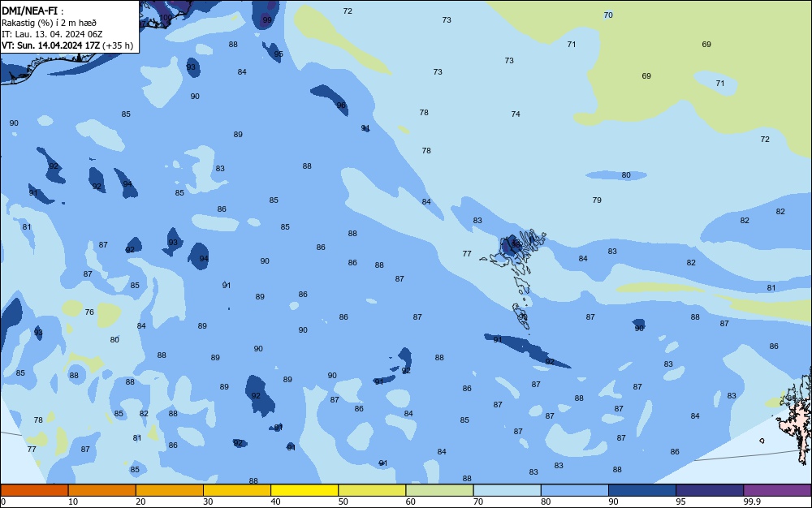Viewport: 812px width, 508px height.
Task: Click the "DMI/NEA-FI :" title text
Action: pos(32,11)
